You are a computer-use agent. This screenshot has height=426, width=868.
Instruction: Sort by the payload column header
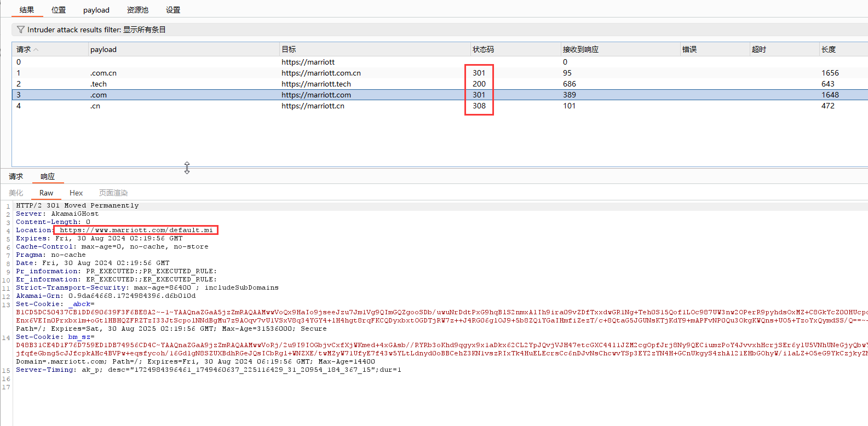point(184,49)
